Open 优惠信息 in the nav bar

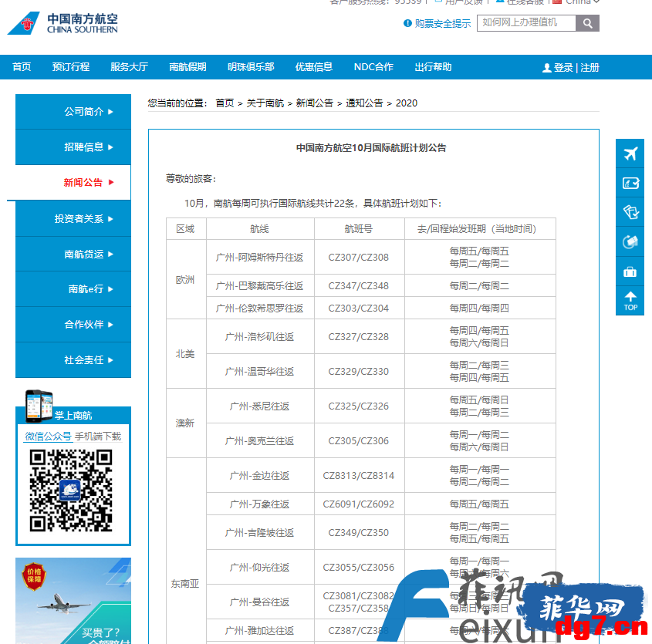tap(313, 67)
